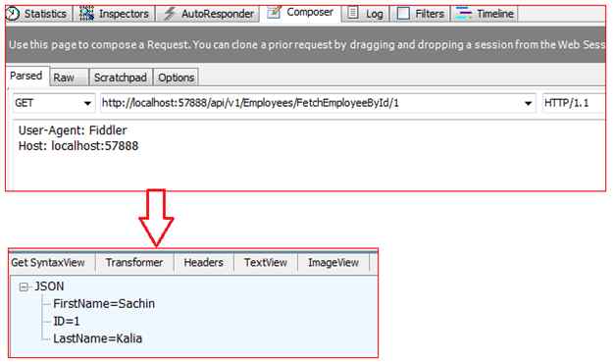Click the Log document icon
This screenshot has width=616, height=364.
(x=353, y=13)
